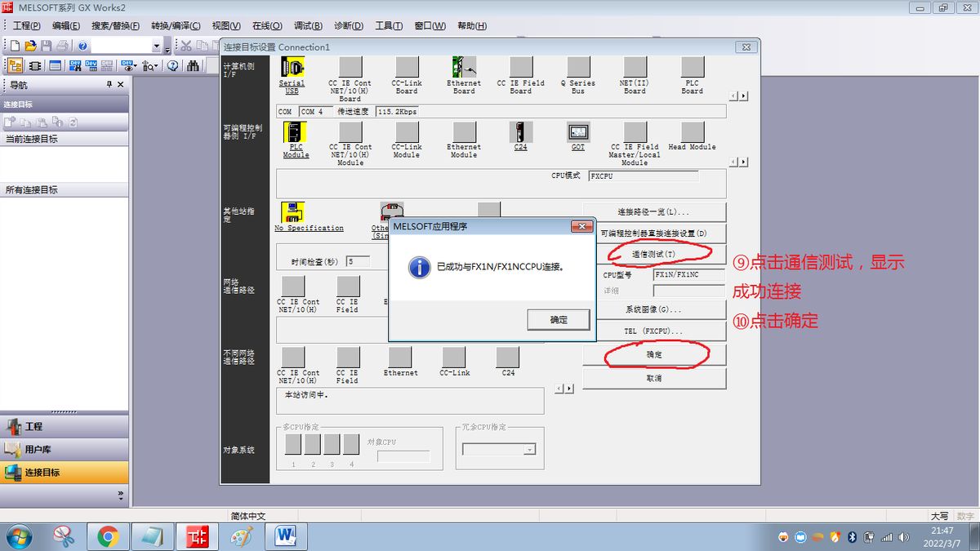Viewport: 980px width, 551px height.
Task: Expand the empty toolbar combo box
Action: 156,46
